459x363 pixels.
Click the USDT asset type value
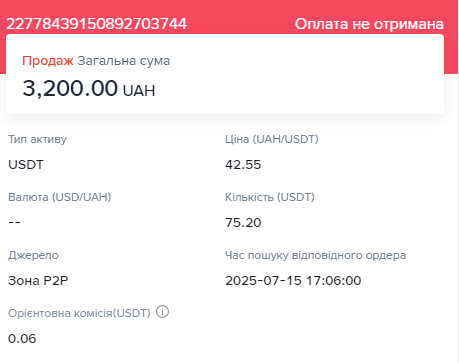click(26, 165)
